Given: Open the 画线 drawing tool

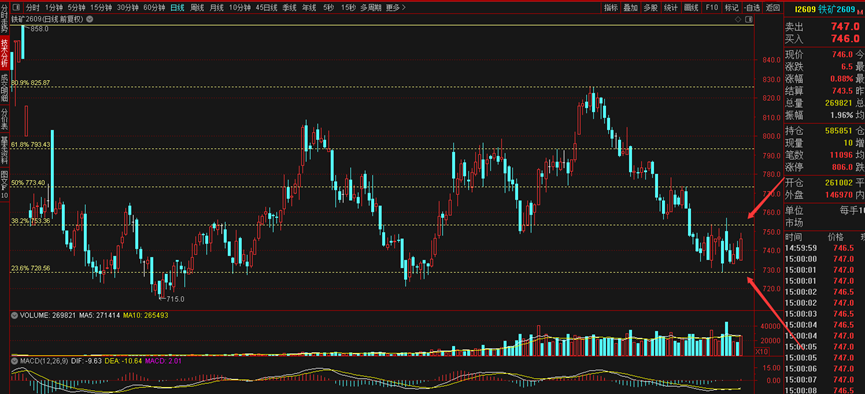Looking at the screenshot, I should pyautogui.click(x=691, y=8).
